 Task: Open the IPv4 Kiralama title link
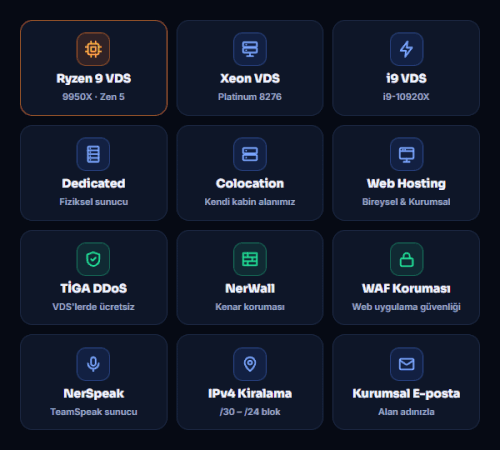coord(250,394)
